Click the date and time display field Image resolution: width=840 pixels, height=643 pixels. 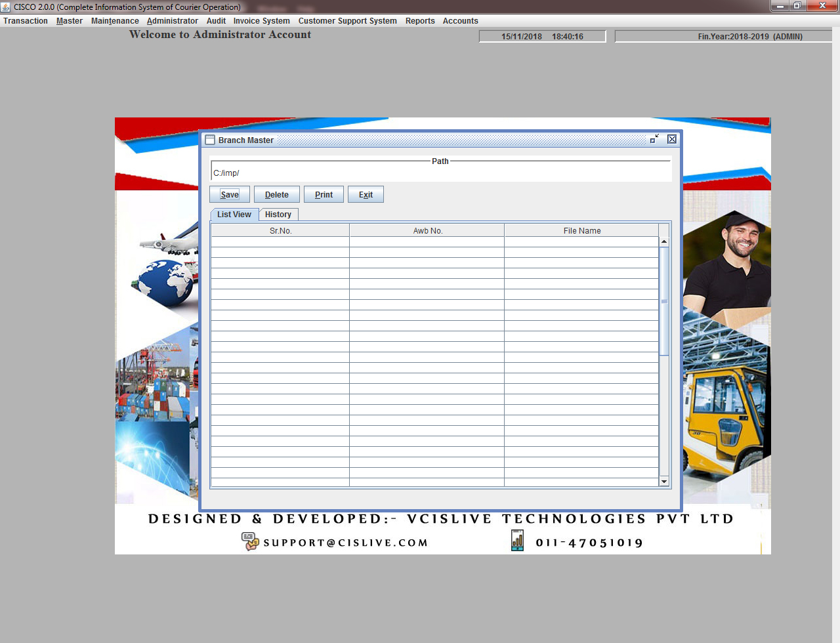point(542,37)
